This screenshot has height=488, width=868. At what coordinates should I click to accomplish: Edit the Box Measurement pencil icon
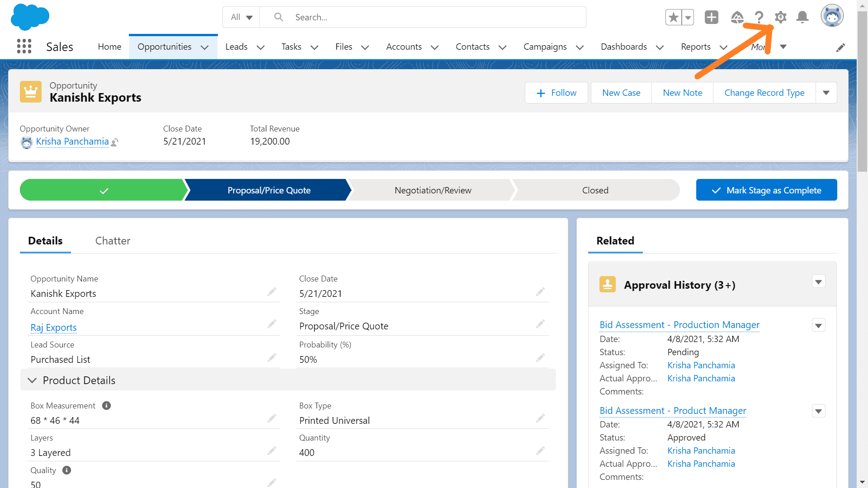pos(272,418)
